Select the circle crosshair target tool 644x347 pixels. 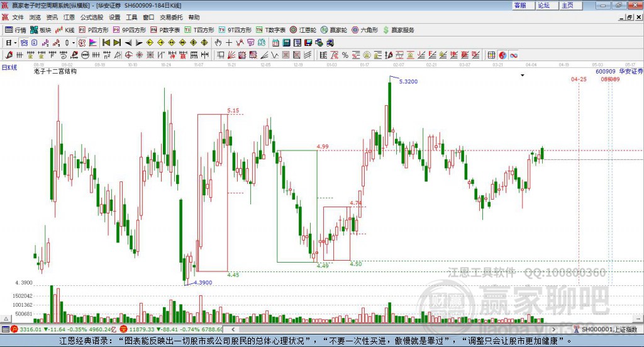pos(128,55)
